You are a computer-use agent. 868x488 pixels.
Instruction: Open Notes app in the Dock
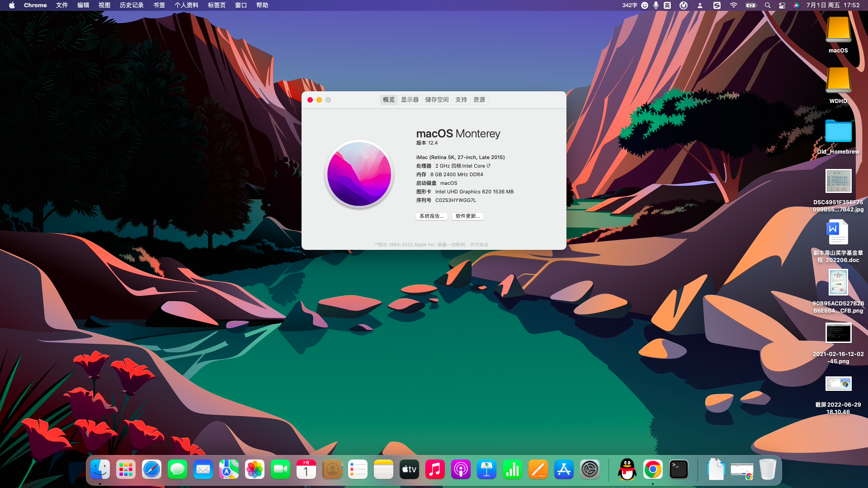tap(383, 469)
